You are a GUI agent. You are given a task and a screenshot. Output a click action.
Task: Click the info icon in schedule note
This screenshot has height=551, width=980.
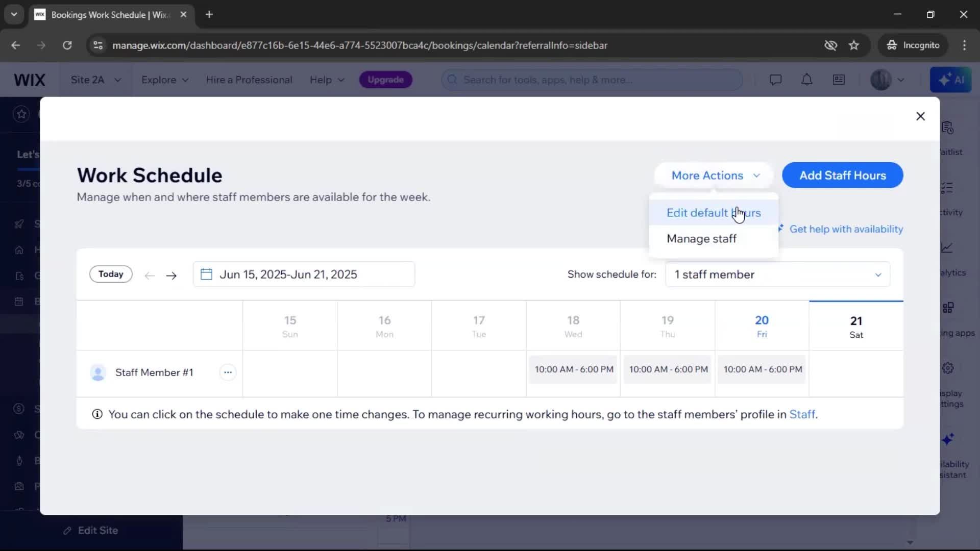click(97, 414)
